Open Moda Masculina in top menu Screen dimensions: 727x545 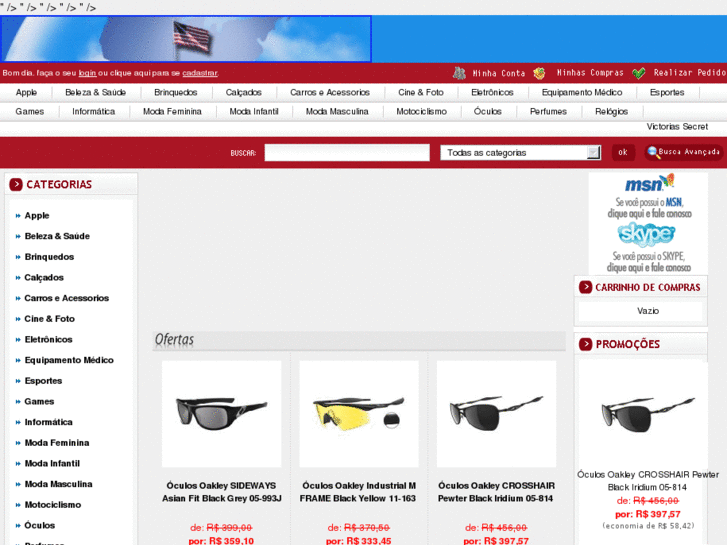pyautogui.click(x=337, y=111)
